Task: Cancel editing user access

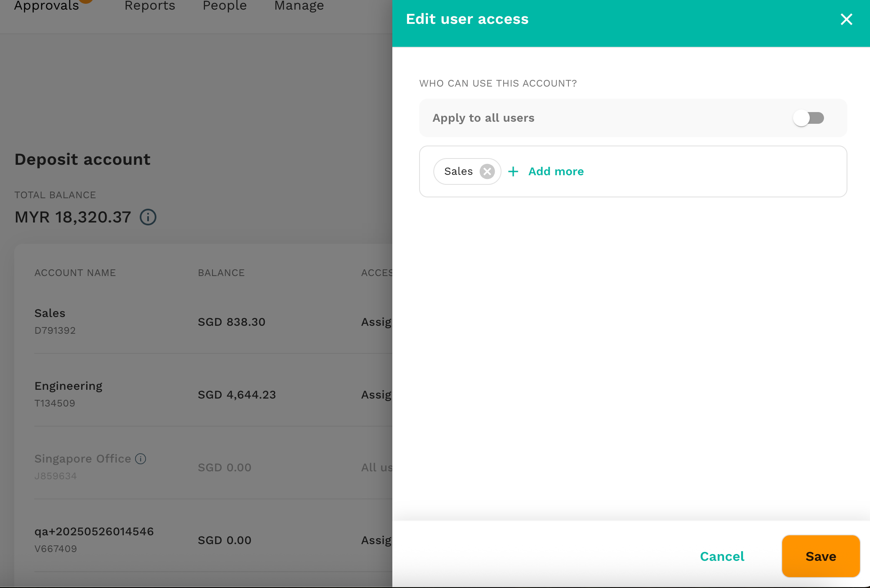Action: (722, 556)
